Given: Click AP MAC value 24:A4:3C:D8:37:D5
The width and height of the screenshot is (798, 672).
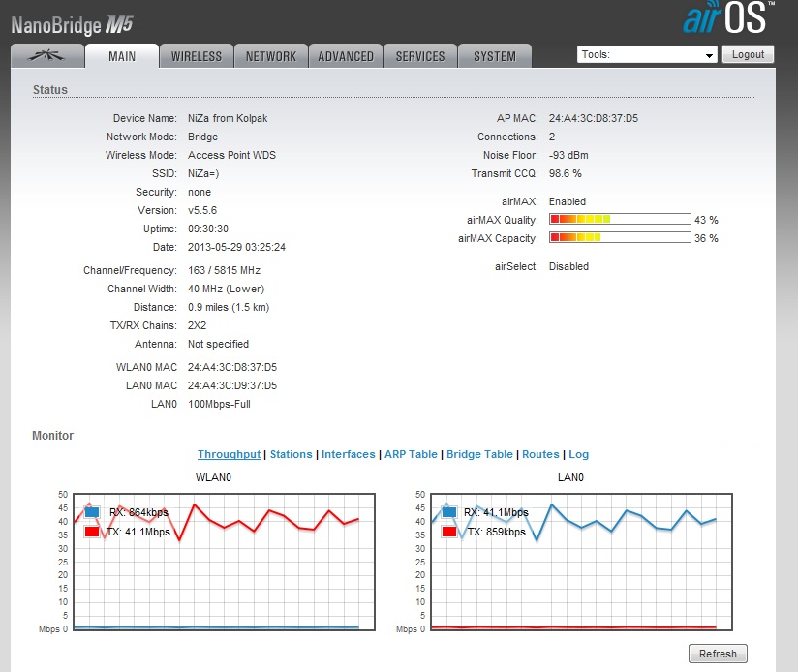Looking at the screenshot, I should 594,118.
